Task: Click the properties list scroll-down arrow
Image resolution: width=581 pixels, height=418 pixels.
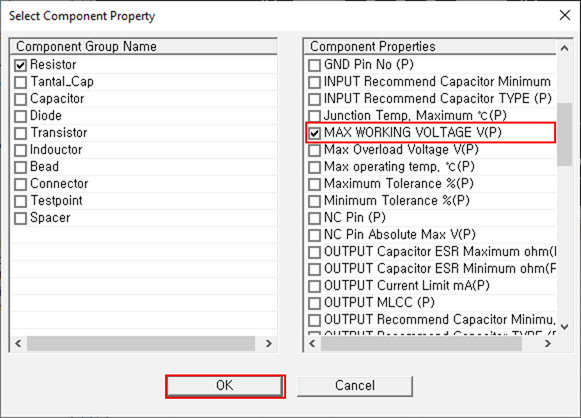Action: tap(564, 327)
